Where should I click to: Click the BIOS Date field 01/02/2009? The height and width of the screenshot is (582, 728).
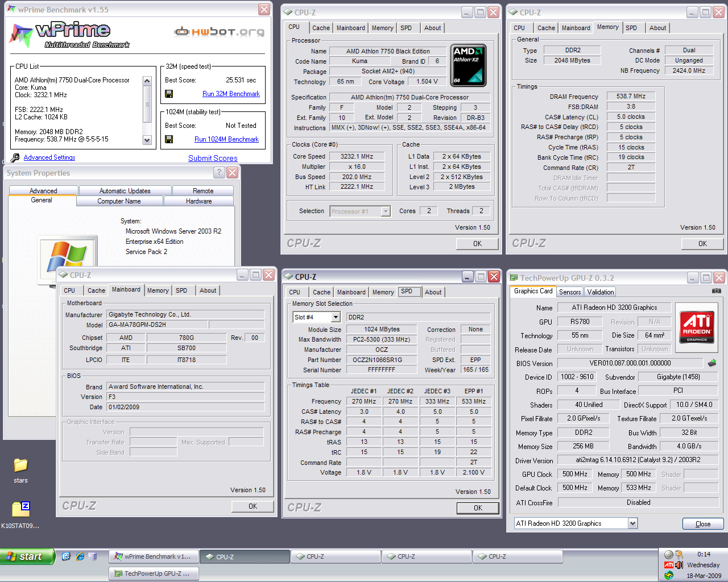pos(185,407)
